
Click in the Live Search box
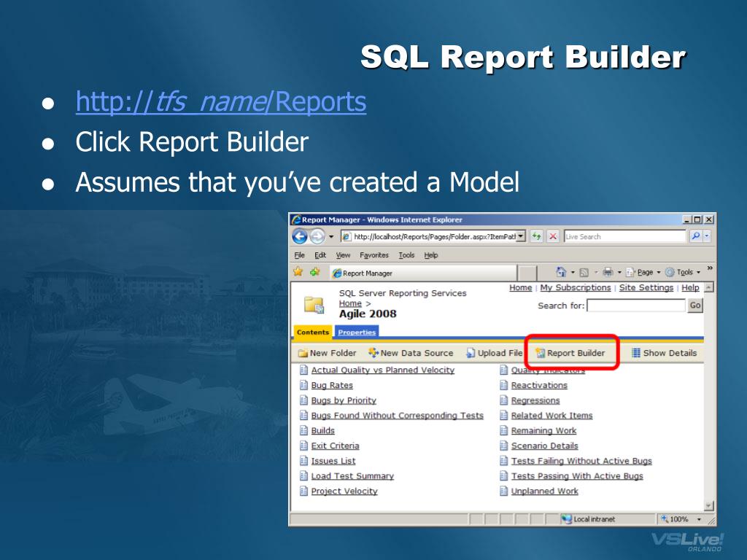click(x=624, y=236)
